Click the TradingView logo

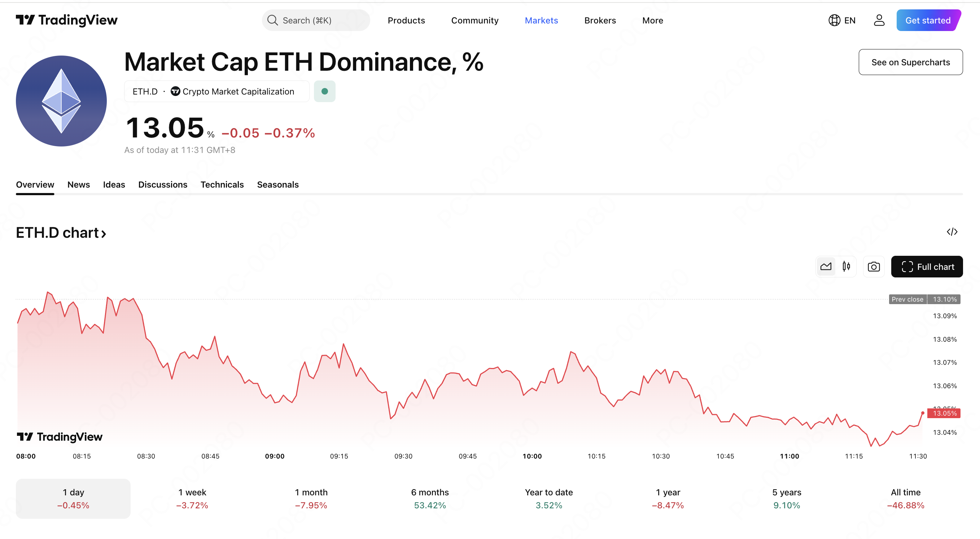pyautogui.click(x=67, y=20)
